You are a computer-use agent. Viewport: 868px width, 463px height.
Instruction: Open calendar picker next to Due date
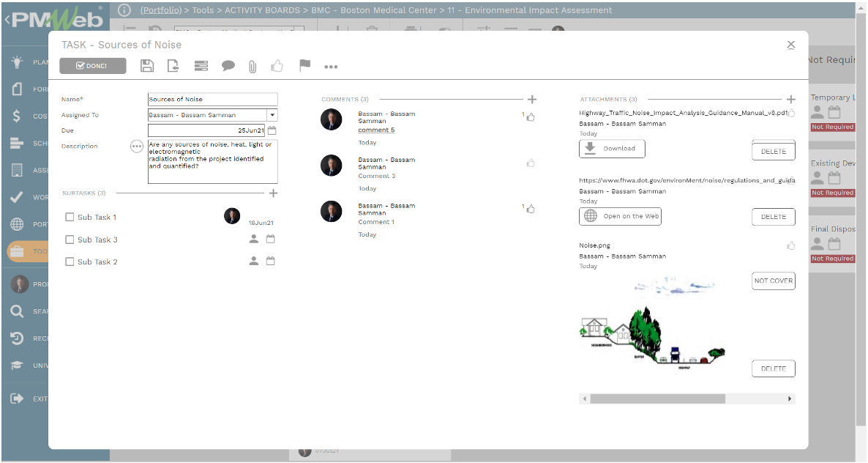(272, 130)
